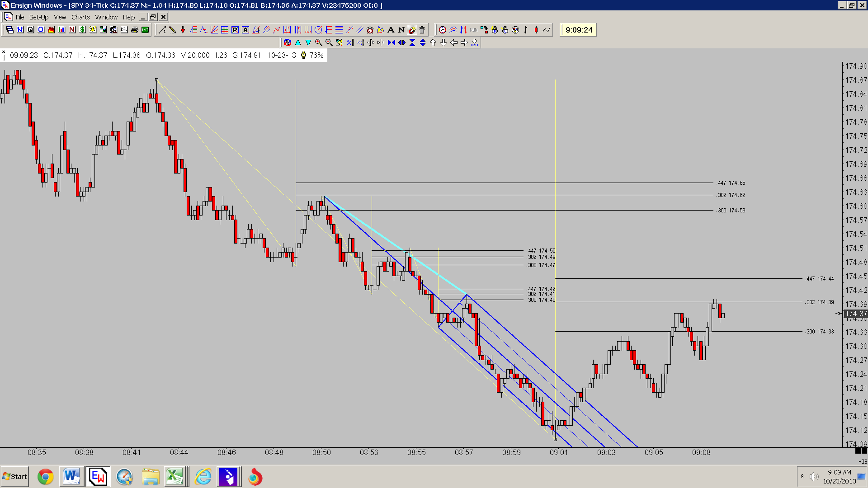The height and width of the screenshot is (488, 868).
Task: Click the green dollar sign icon
Action: [83, 30]
